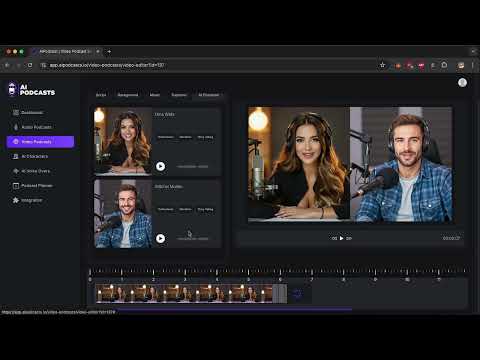Open the Podcast Planner page

pos(33,186)
